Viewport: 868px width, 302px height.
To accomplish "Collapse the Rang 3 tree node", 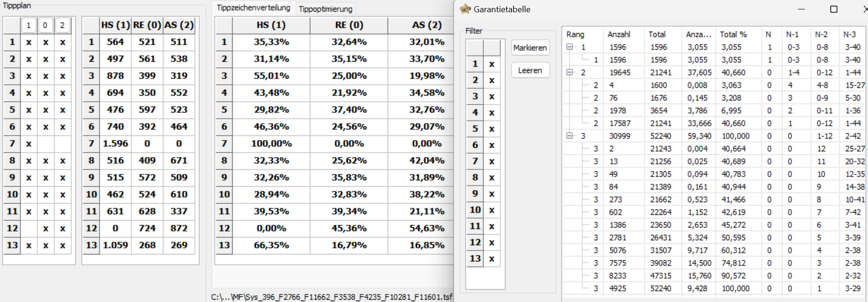I will coord(569,136).
